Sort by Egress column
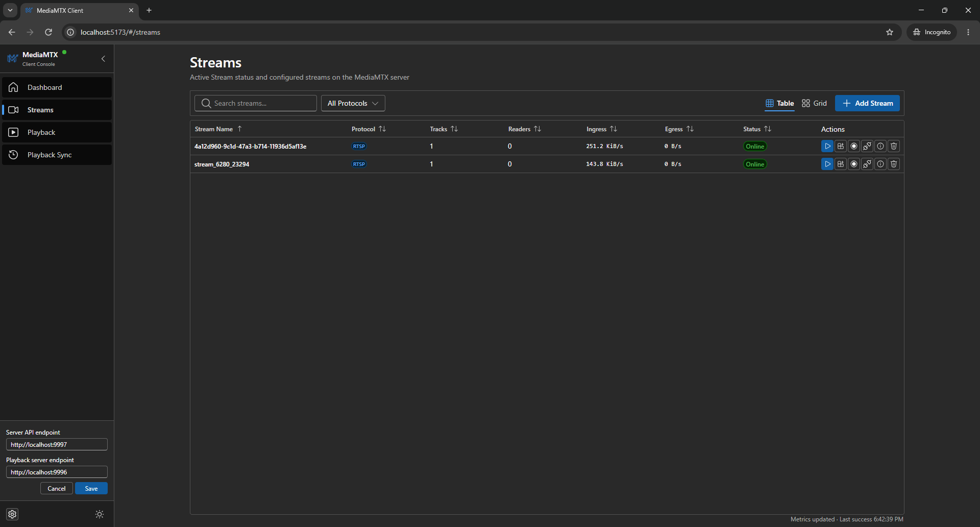This screenshot has height=527, width=980. tap(679, 129)
